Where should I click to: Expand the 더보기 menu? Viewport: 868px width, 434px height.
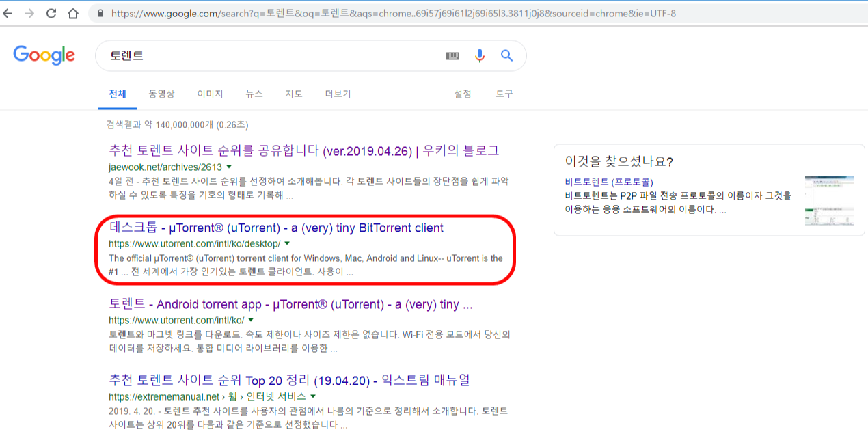tap(338, 94)
